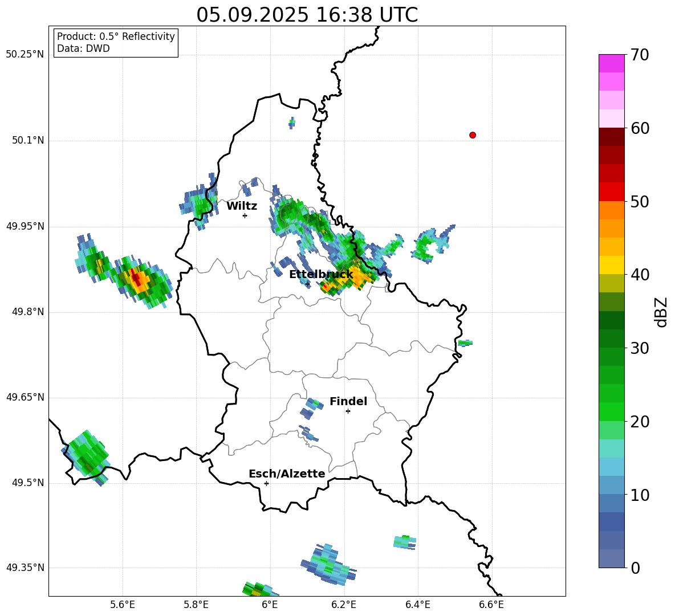
Task: Click the colorbar's 0 tick label
Action: [x=635, y=568]
